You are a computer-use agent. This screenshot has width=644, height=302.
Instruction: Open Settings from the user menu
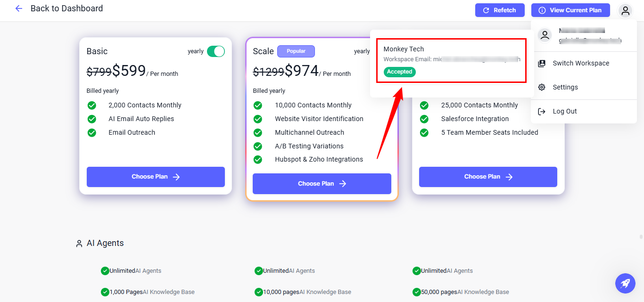click(x=565, y=87)
